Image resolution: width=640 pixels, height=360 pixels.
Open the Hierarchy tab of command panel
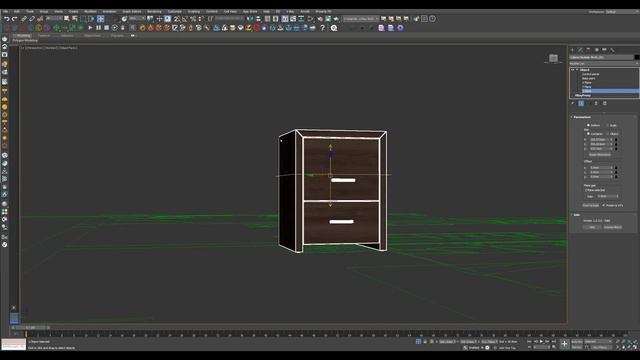[588, 50]
